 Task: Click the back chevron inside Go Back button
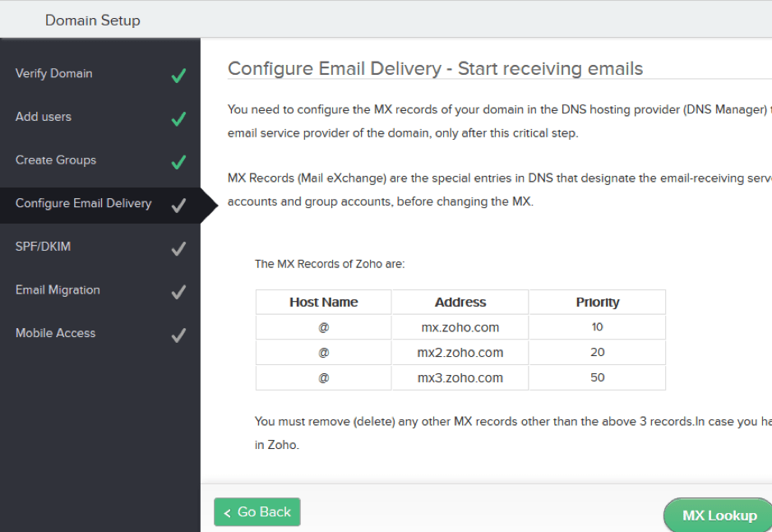click(x=227, y=511)
